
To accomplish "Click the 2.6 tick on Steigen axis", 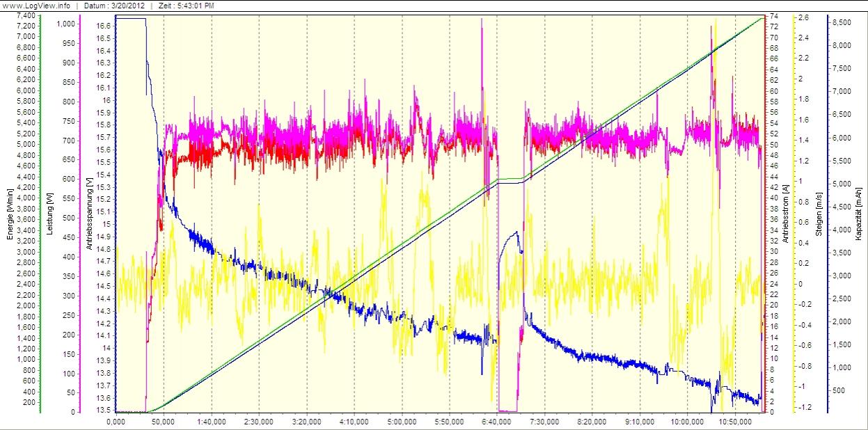I will [803, 17].
